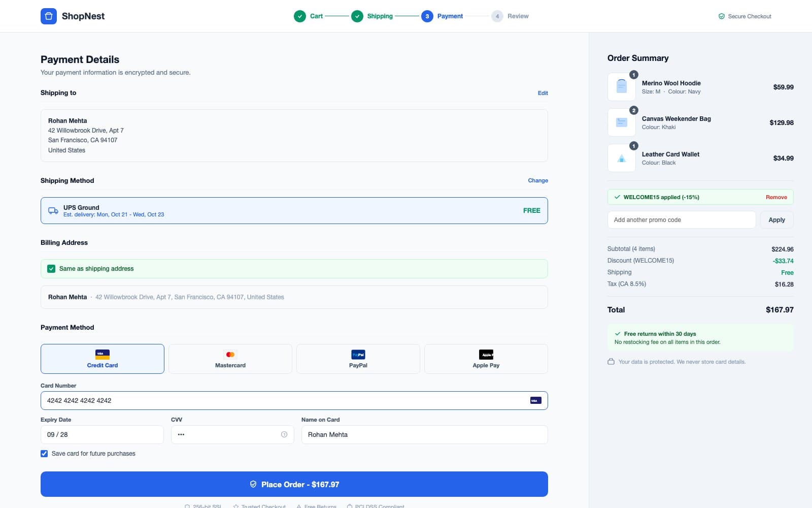Go to the Shipping step label

(x=380, y=16)
